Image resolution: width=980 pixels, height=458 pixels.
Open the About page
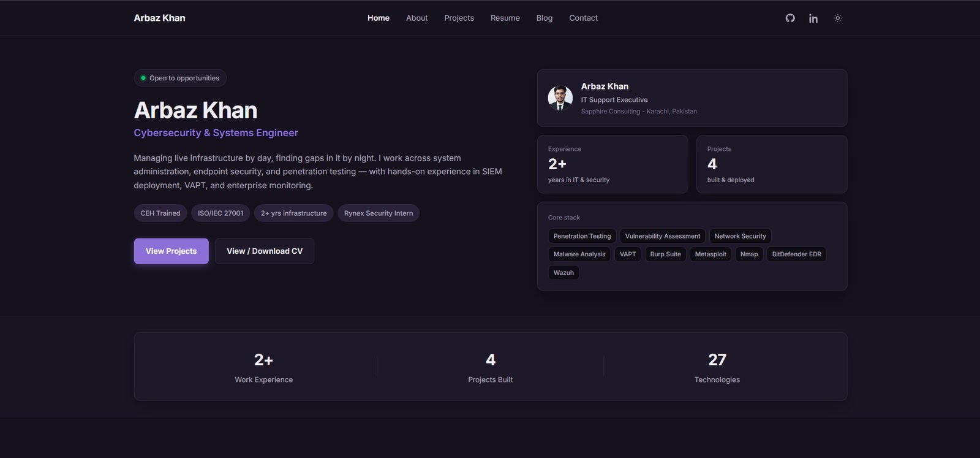417,18
